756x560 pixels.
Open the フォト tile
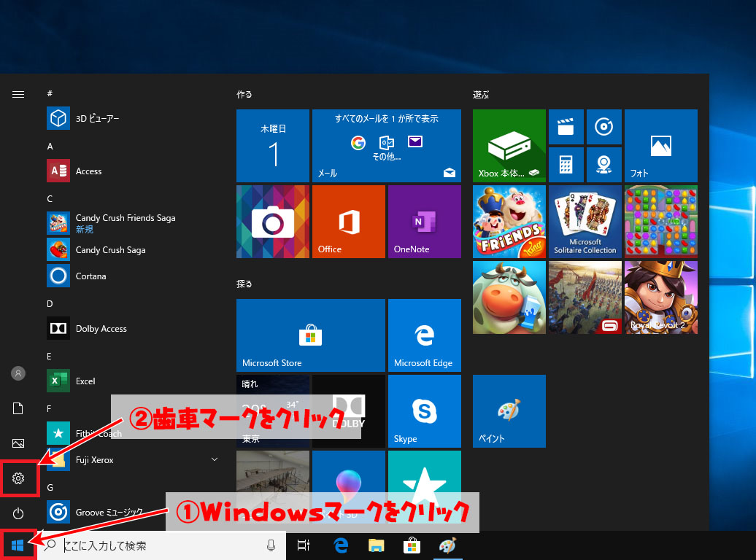point(661,146)
